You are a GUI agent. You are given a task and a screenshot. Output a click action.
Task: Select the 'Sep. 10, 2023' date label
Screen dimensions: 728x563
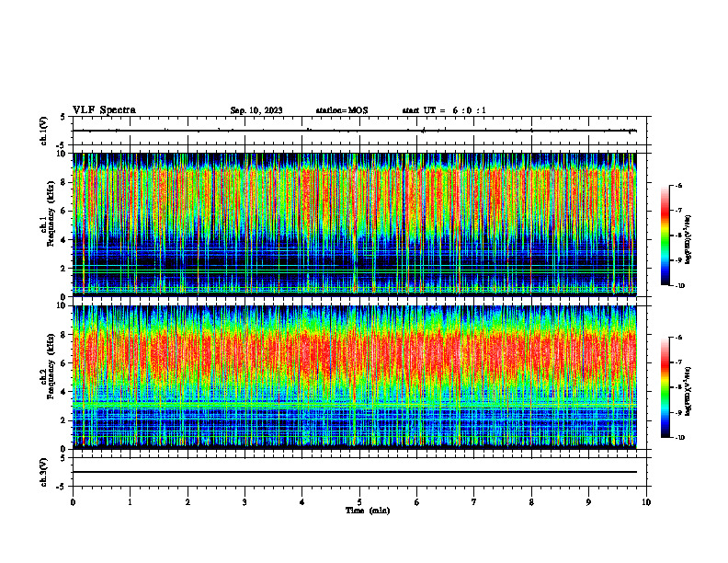tap(256, 110)
